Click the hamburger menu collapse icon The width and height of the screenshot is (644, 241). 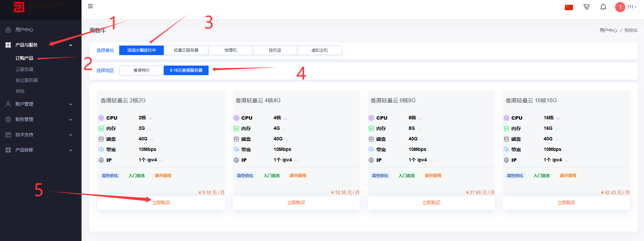tap(90, 6)
